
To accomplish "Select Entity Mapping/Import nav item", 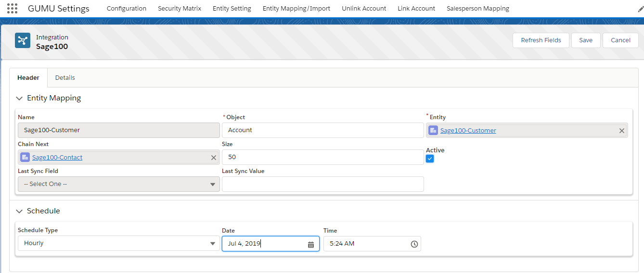I will point(296,9).
